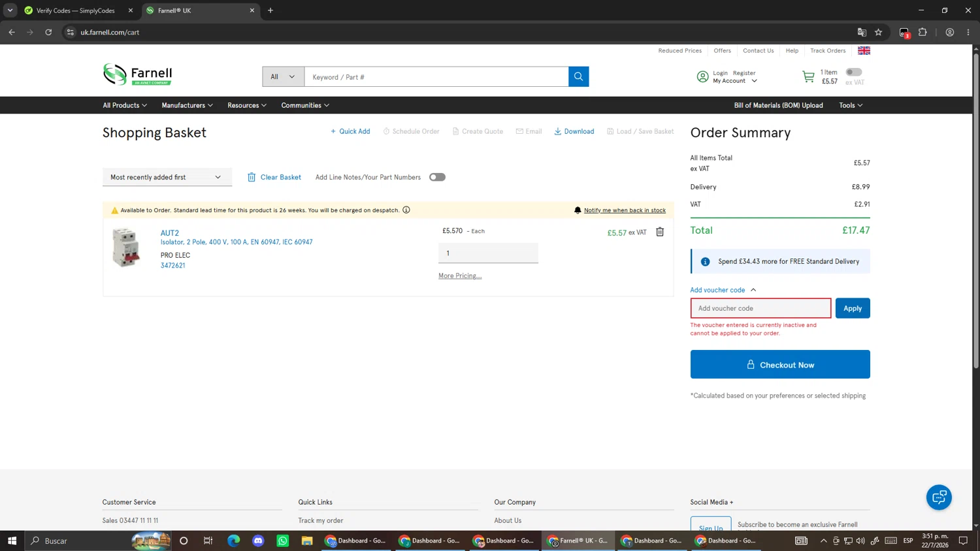This screenshot has width=980, height=551.
Task: Open Chrome profile icon
Action: [950, 32]
